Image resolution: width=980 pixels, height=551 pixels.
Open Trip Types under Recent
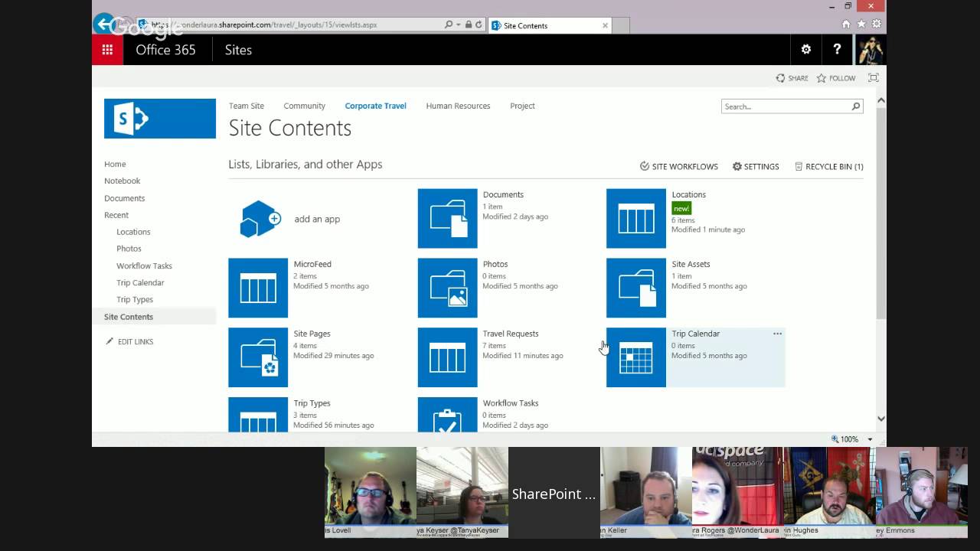pyautogui.click(x=135, y=299)
